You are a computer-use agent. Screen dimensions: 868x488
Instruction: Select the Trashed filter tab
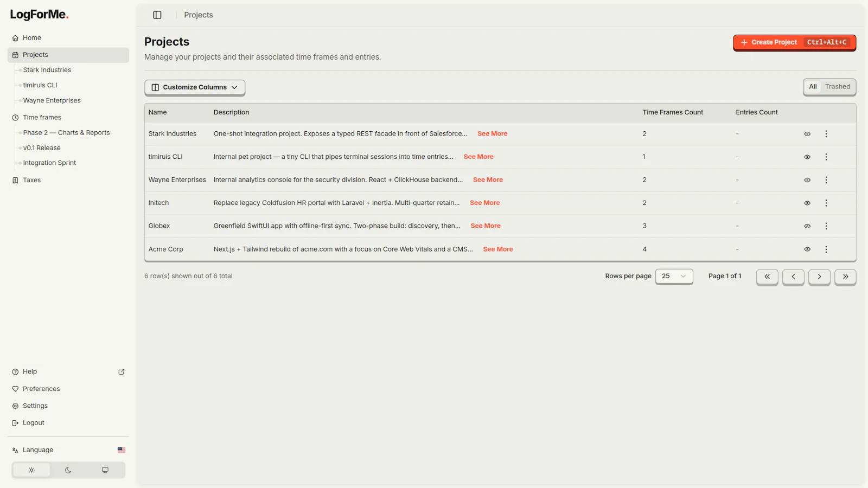click(838, 87)
